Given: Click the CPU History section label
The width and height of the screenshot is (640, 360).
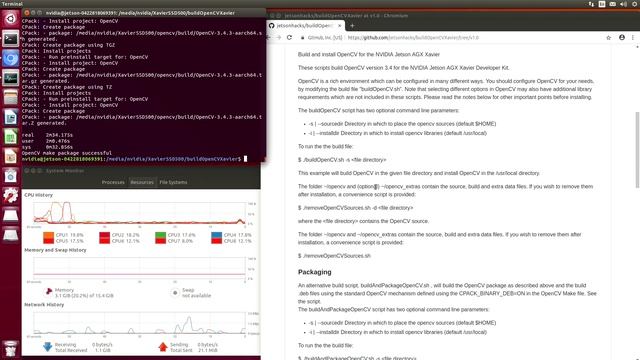Looking at the screenshot, I should click(x=38, y=195).
